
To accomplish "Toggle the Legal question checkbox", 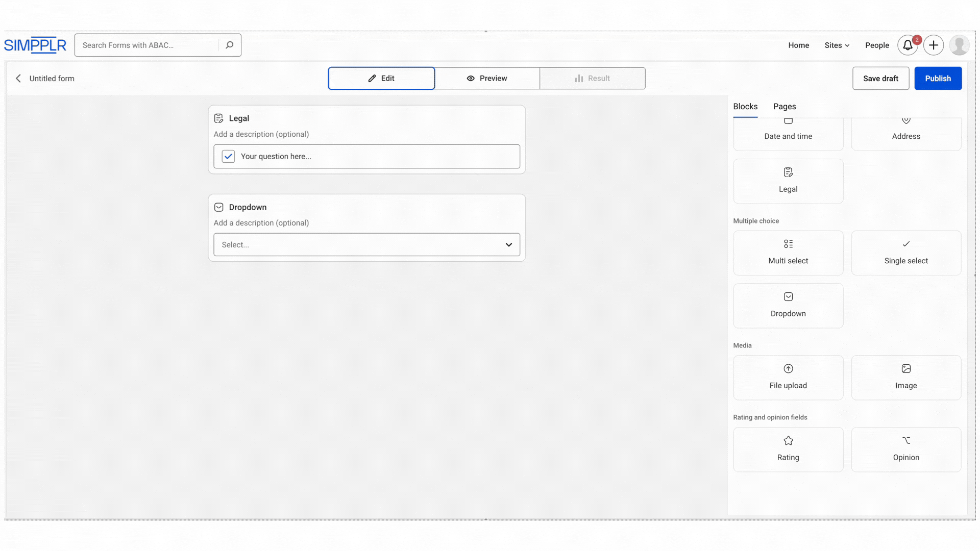I will 228,157.
